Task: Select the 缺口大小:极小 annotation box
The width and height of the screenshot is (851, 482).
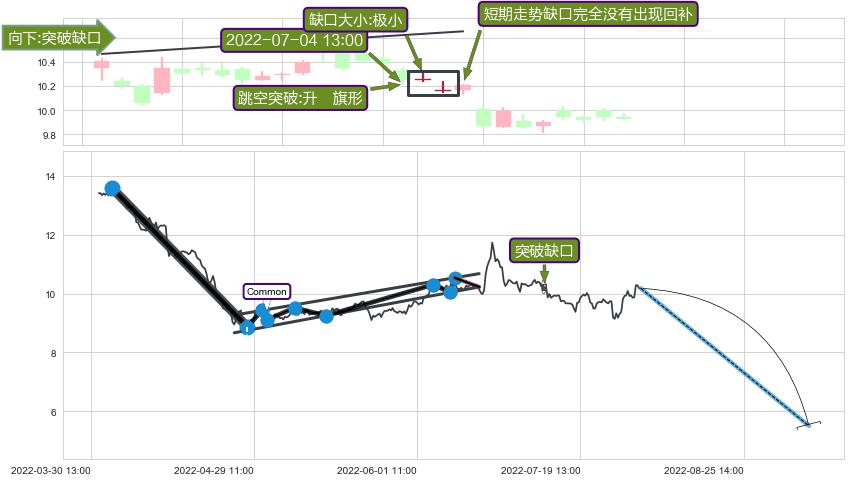Action: (355, 20)
